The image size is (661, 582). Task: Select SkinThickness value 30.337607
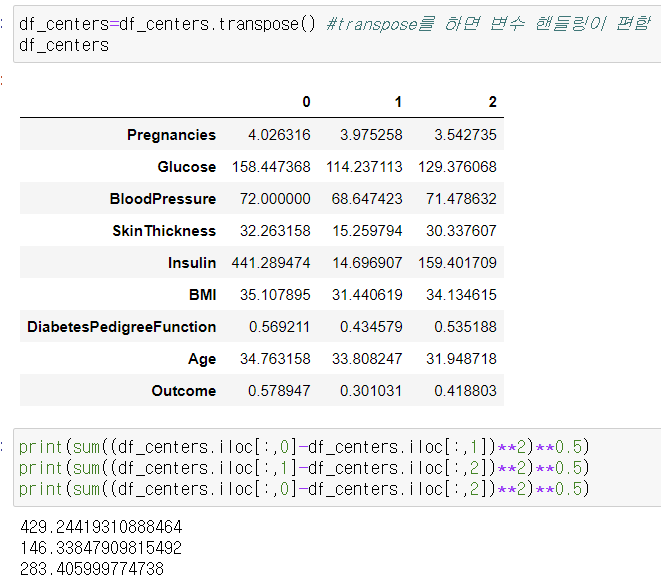click(461, 231)
